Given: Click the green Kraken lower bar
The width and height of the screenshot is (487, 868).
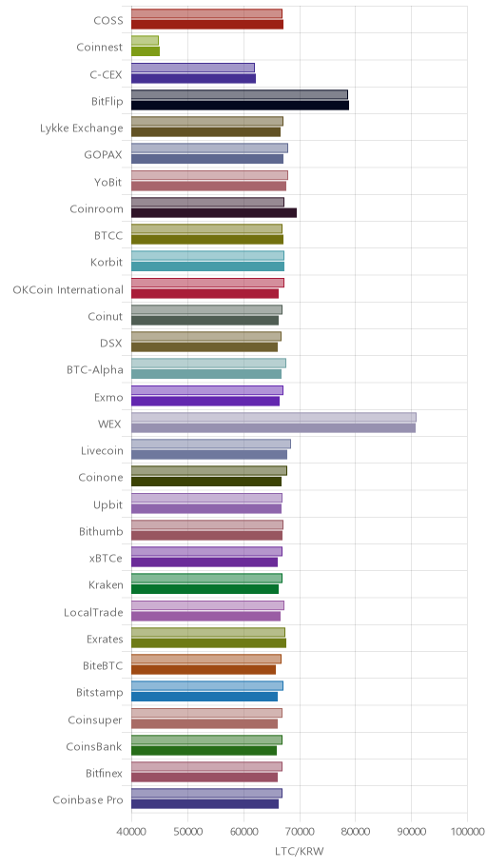Looking at the screenshot, I should 205,589.
